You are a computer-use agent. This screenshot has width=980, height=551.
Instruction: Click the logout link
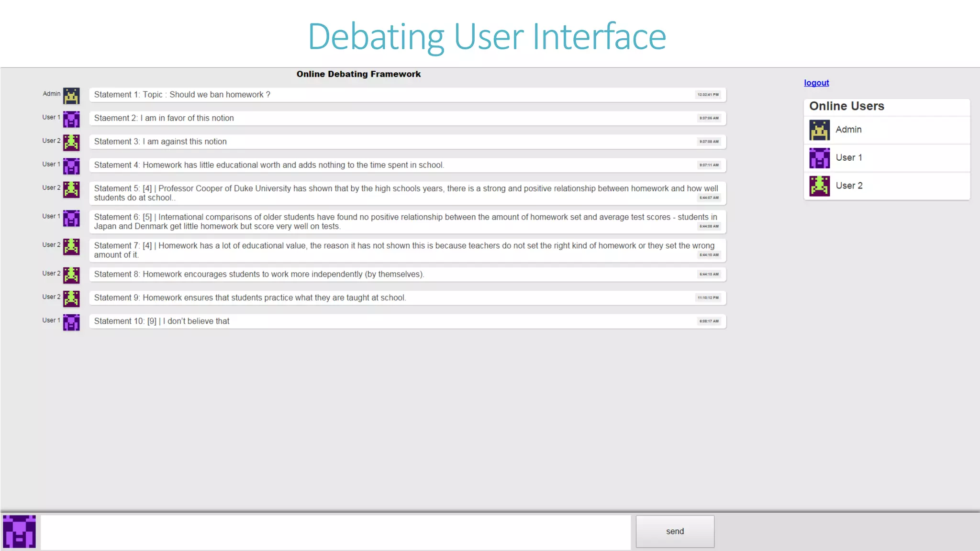[816, 83]
